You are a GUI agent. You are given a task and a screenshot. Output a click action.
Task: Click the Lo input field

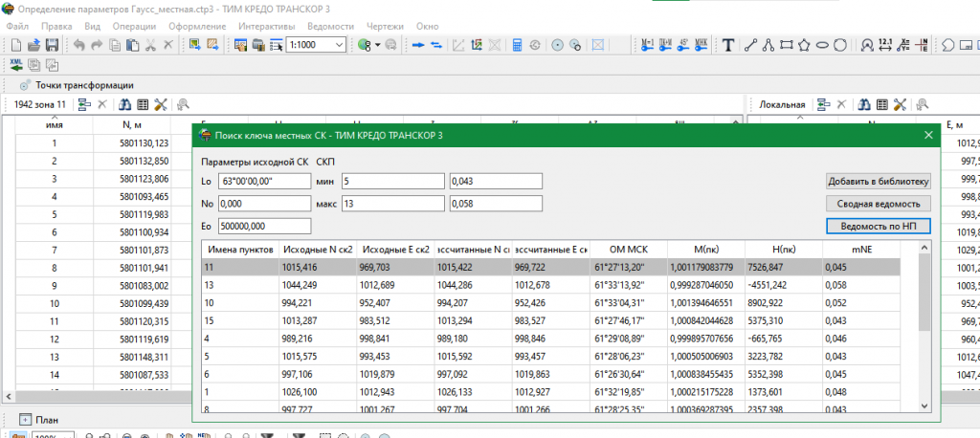263,181
